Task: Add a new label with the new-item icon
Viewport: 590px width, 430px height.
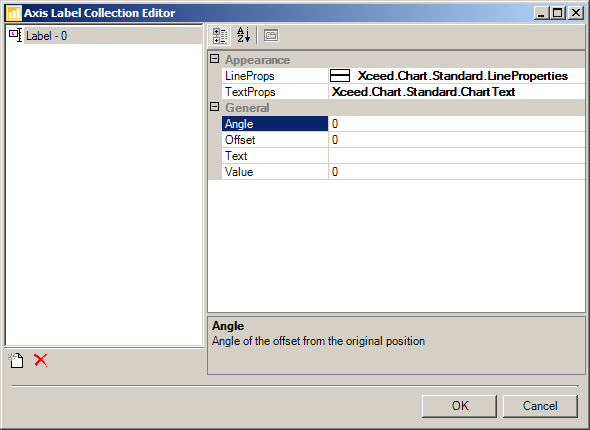Action: click(16, 360)
